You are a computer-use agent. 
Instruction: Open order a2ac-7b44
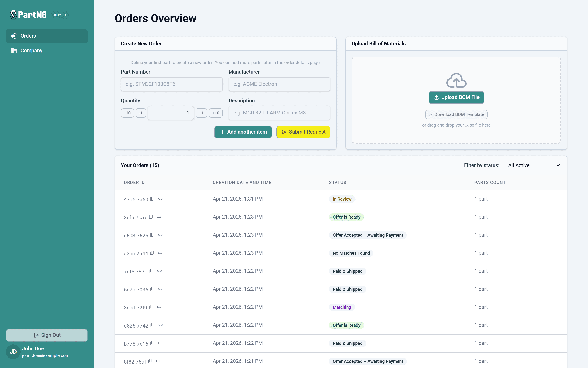coord(136,253)
